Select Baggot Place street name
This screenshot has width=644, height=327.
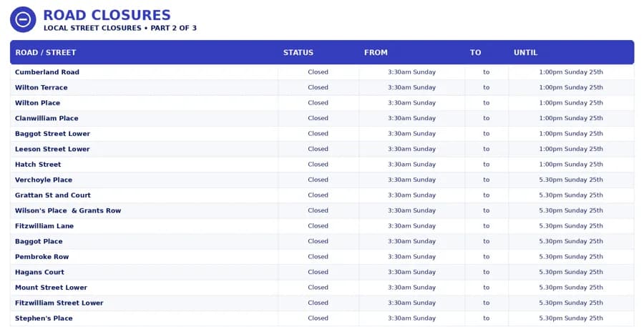39,242
